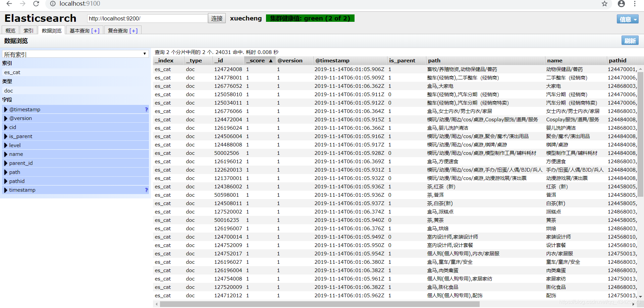
Task: Sort by the _type column header
Action: pyautogui.click(x=198, y=61)
